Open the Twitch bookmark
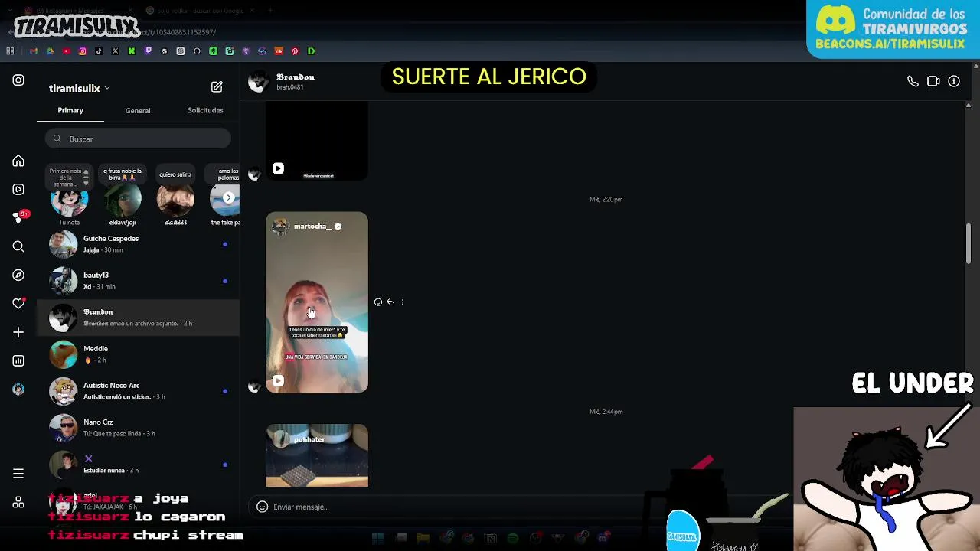 (x=148, y=51)
